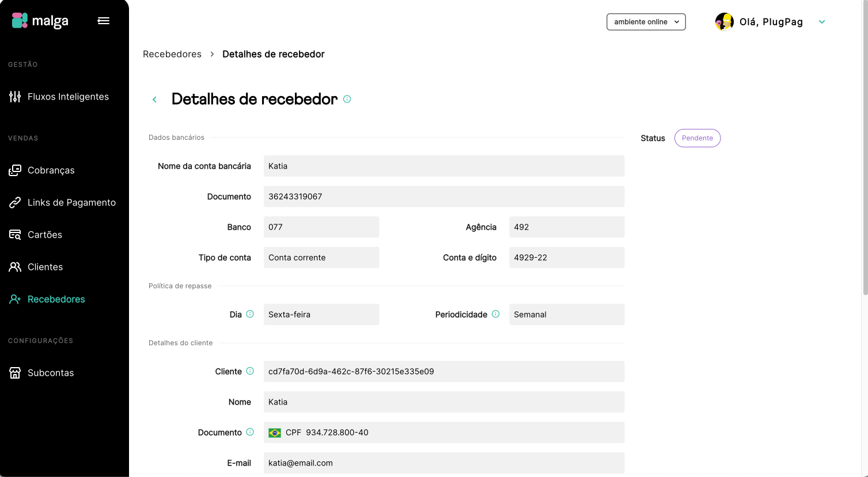Expand user menu chevron beside Olá, PlugPag
The image size is (868, 477).
[822, 22]
